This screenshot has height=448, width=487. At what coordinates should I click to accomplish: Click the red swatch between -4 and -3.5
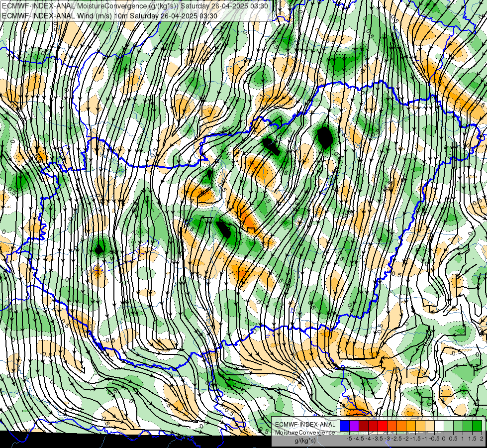pos(373,426)
